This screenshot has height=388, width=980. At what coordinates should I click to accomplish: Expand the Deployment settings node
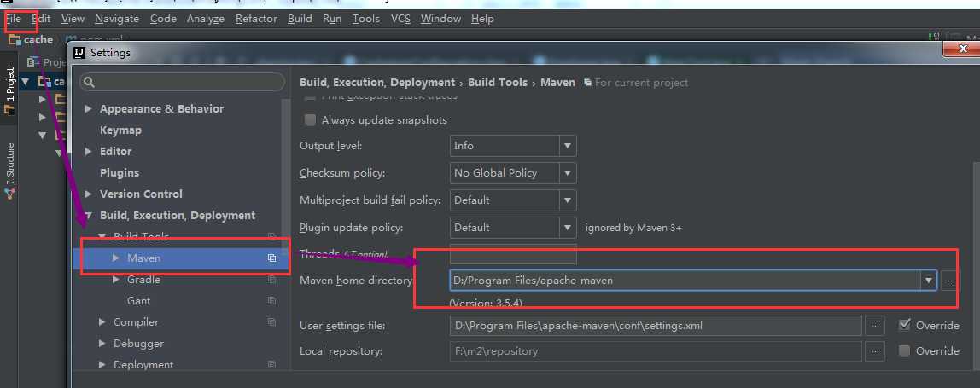[102, 364]
